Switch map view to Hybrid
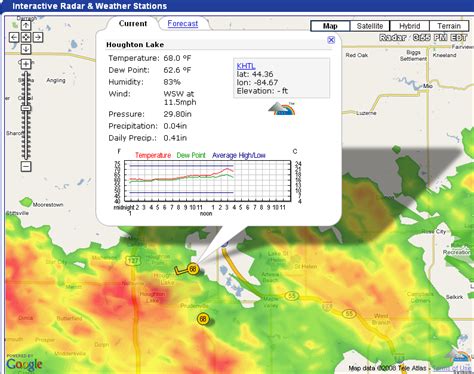 pos(409,26)
